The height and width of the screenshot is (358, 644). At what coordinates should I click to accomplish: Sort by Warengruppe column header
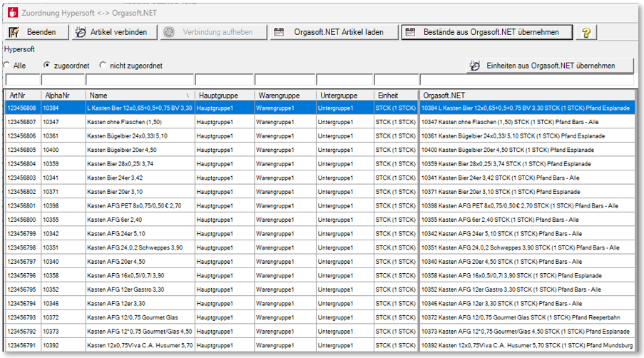point(285,96)
